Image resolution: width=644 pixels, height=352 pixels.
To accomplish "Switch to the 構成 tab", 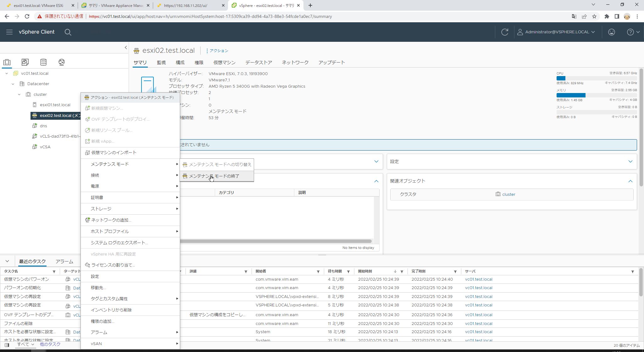I will (180, 62).
